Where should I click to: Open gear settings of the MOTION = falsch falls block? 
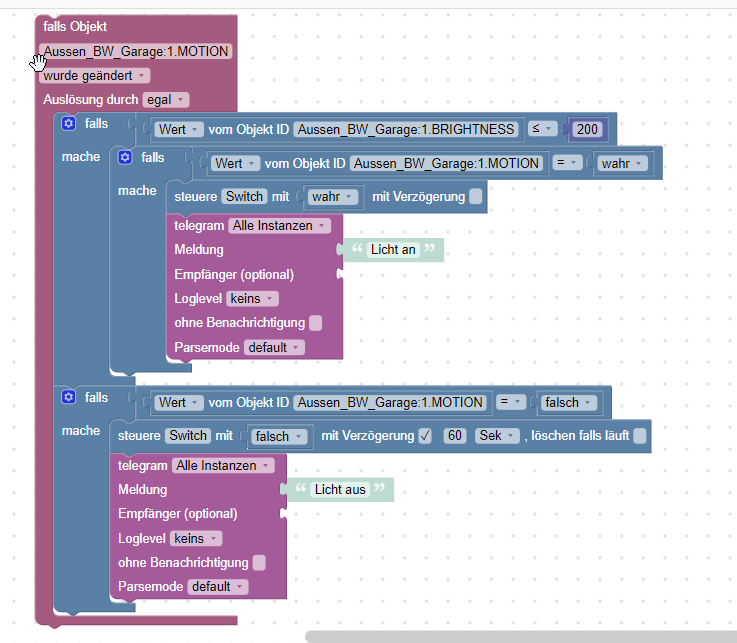[x=69, y=397]
